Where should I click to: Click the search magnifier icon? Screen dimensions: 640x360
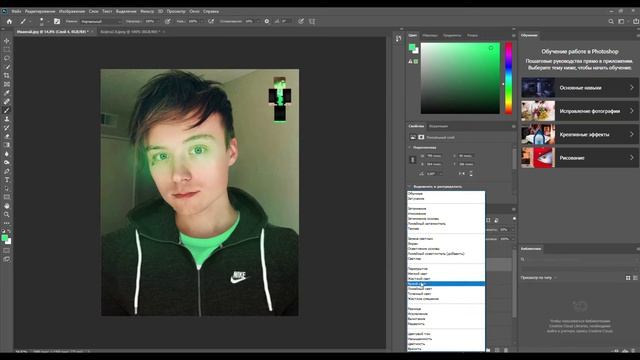(611, 21)
